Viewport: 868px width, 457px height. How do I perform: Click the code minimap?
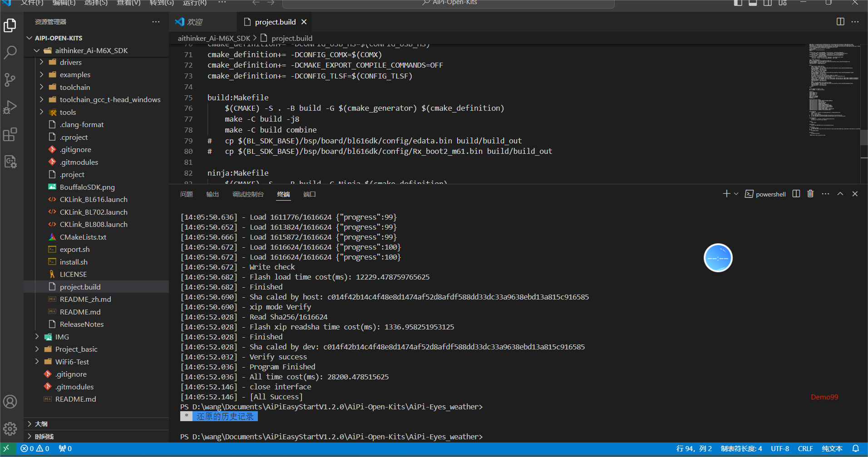[834, 91]
